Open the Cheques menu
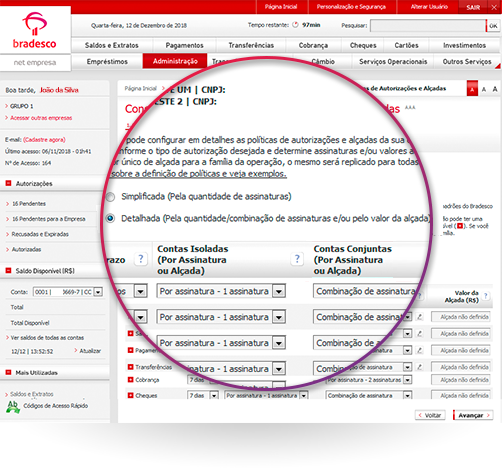The height and width of the screenshot is (468, 502). 363,45
